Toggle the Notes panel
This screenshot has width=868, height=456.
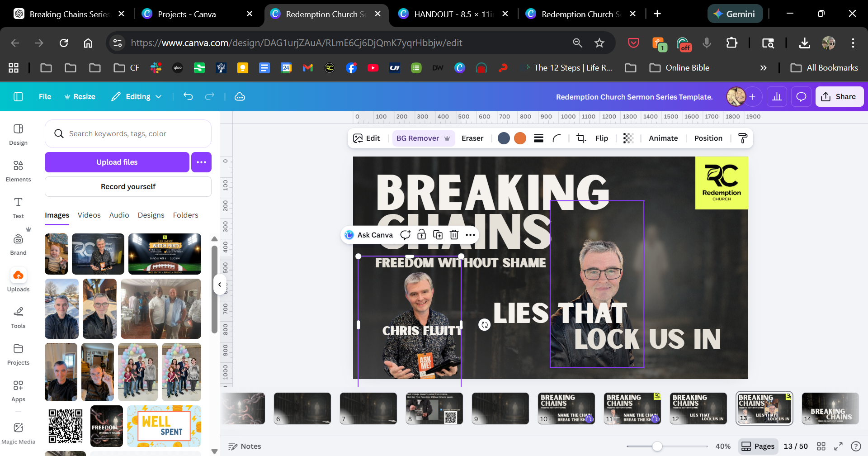tap(245, 446)
